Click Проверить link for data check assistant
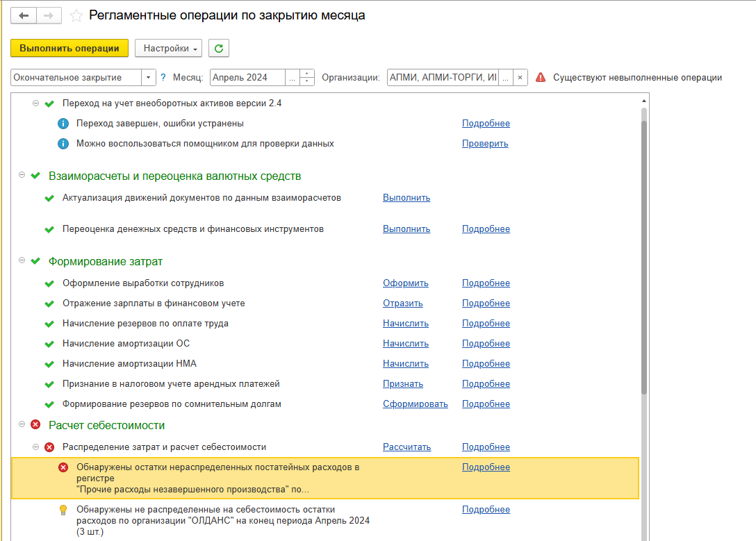The width and height of the screenshot is (756, 541). point(485,144)
